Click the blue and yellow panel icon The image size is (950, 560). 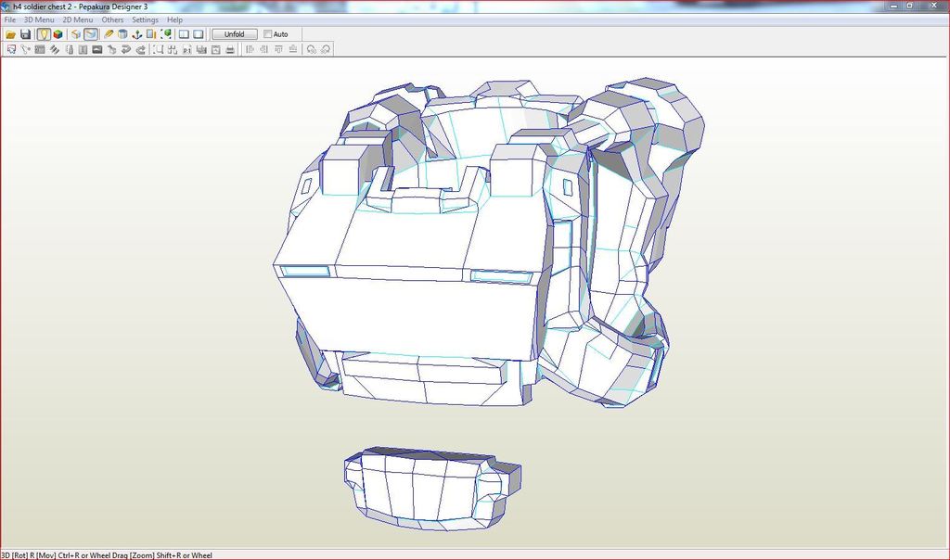tap(151, 34)
